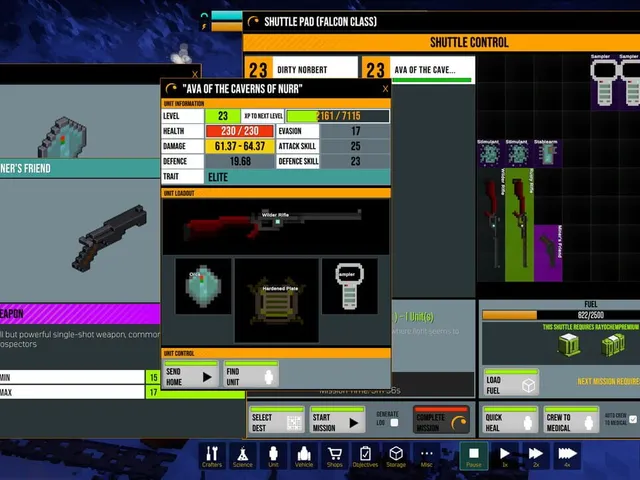Set game speed to 1x

(504, 456)
